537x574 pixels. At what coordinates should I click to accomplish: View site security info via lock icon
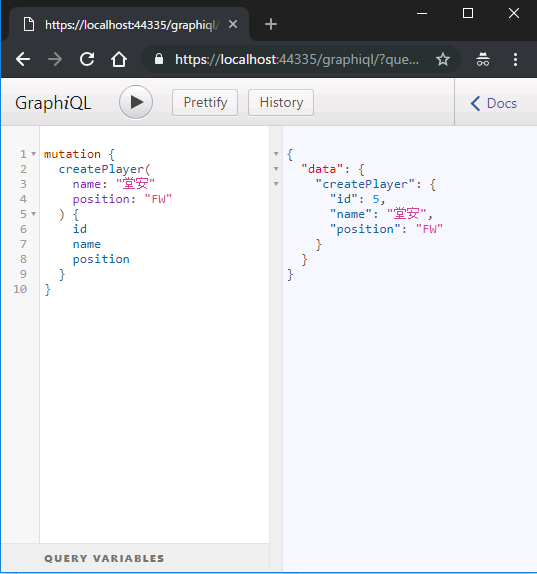point(159,59)
